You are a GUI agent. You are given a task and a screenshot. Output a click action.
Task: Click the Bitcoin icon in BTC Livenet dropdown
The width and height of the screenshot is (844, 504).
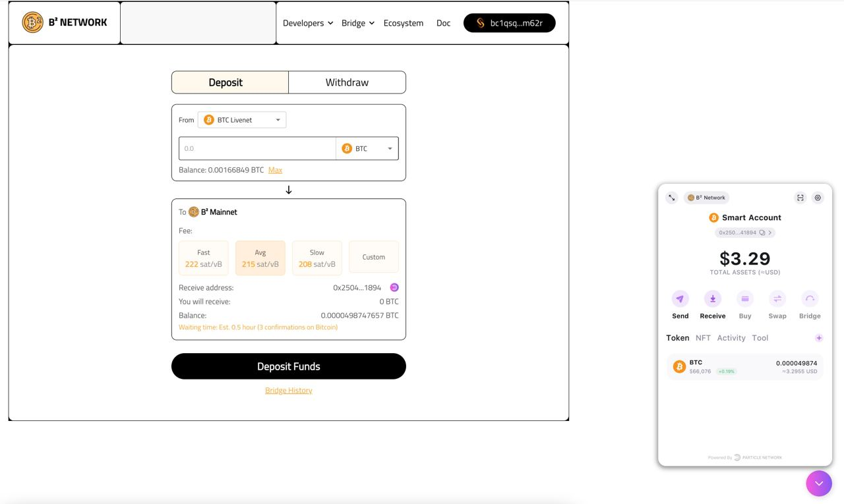click(x=208, y=120)
